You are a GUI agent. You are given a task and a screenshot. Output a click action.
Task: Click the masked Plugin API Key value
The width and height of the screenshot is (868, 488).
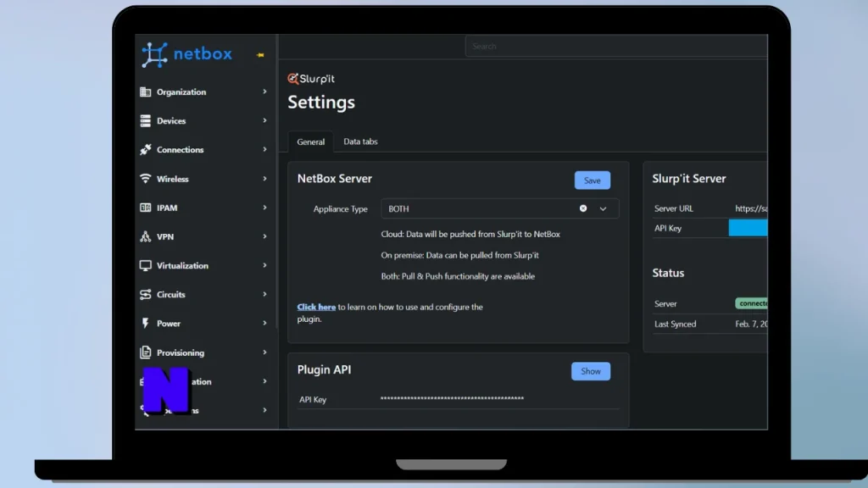pos(452,398)
